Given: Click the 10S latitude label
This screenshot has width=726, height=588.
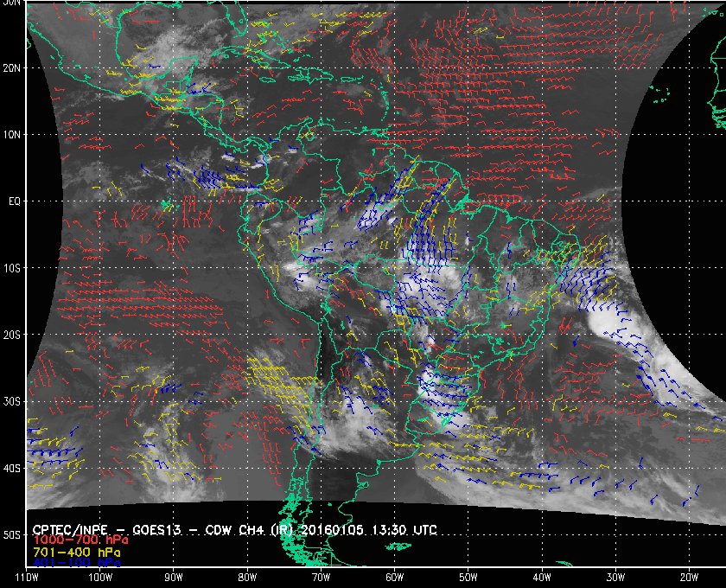Looking at the screenshot, I should (x=11, y=268).
